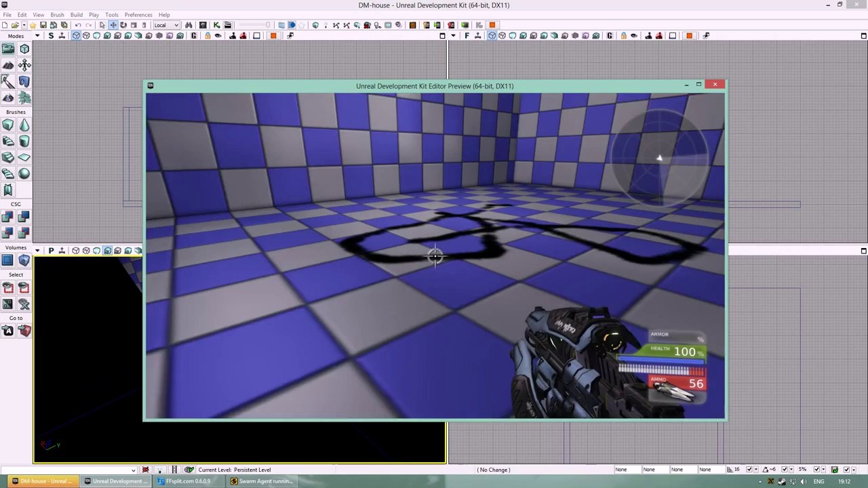Click the CSG Add button
Screen dimensions: 868x488
coord(8,217)
